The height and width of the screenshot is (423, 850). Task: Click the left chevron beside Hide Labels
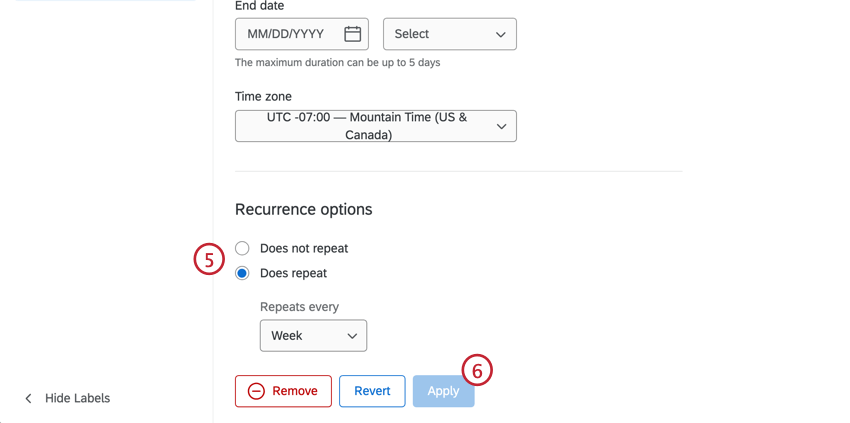pos(29,399)
